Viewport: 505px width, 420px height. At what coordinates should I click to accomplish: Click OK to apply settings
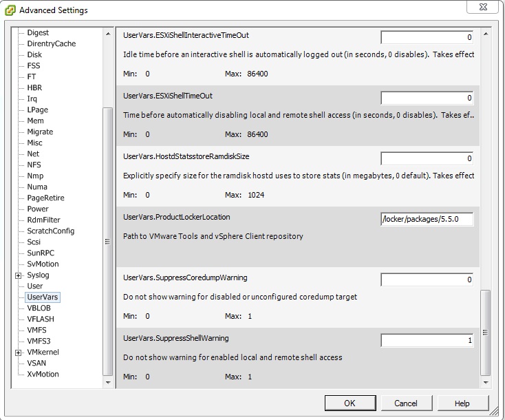[x=350, y=403]
